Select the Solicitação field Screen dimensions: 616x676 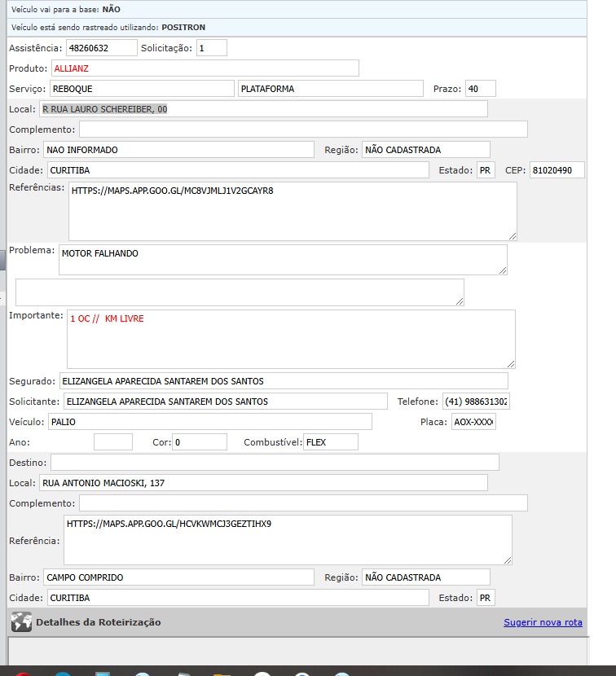tap(212, 48)
